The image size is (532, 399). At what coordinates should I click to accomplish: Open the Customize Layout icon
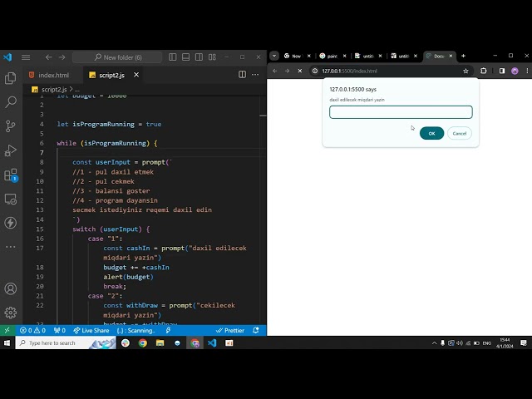(212, 57)
